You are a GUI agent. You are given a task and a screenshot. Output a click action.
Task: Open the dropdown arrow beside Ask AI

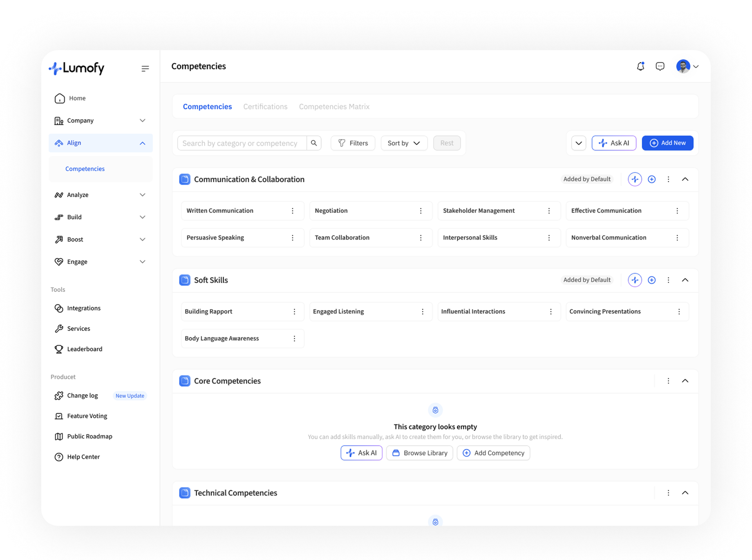[x=578, y=143]
